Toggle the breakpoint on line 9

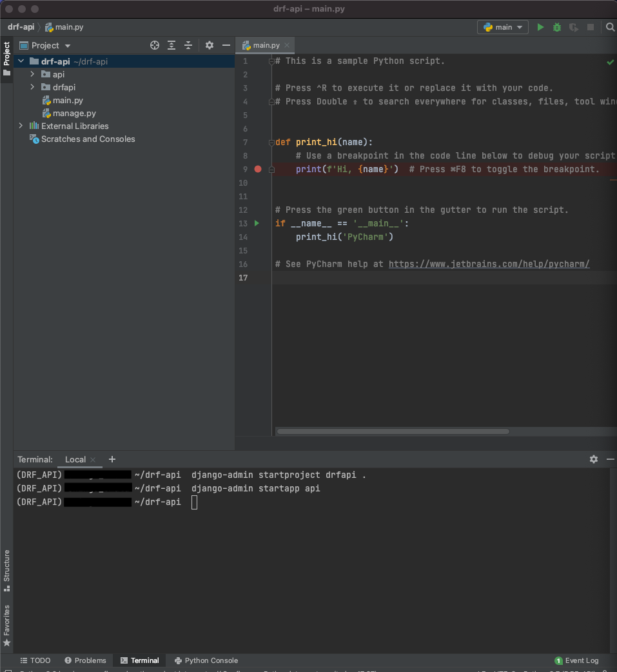click(258, 169)
